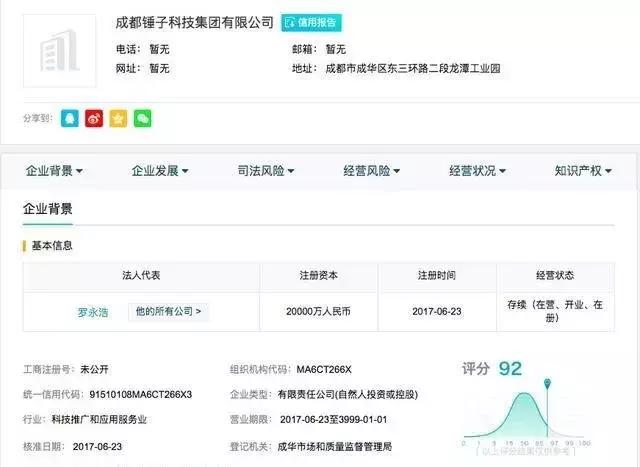Click the company address text
This screenshot has width=640, height=467.
pyautogui.click(x=413, y=69)
